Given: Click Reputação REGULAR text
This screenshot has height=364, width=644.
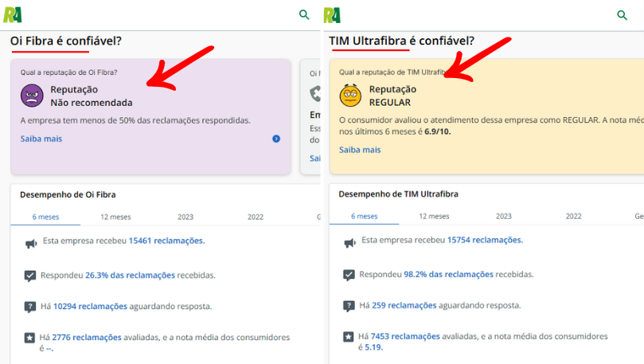Looking at the screenshot, I should click(392, 96).
